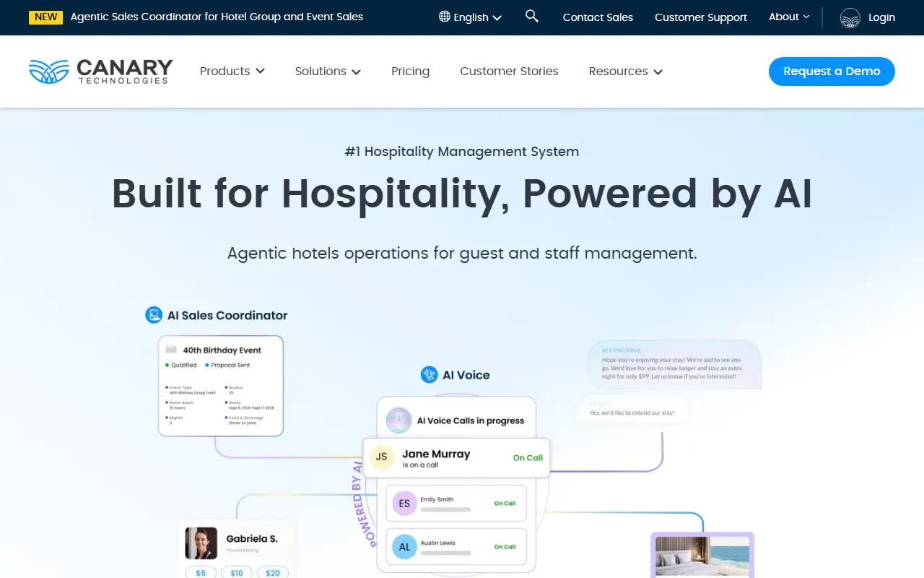Expand the Resources dropdown
This screenshot has width=924, height=578.
[x=625, y=71]
